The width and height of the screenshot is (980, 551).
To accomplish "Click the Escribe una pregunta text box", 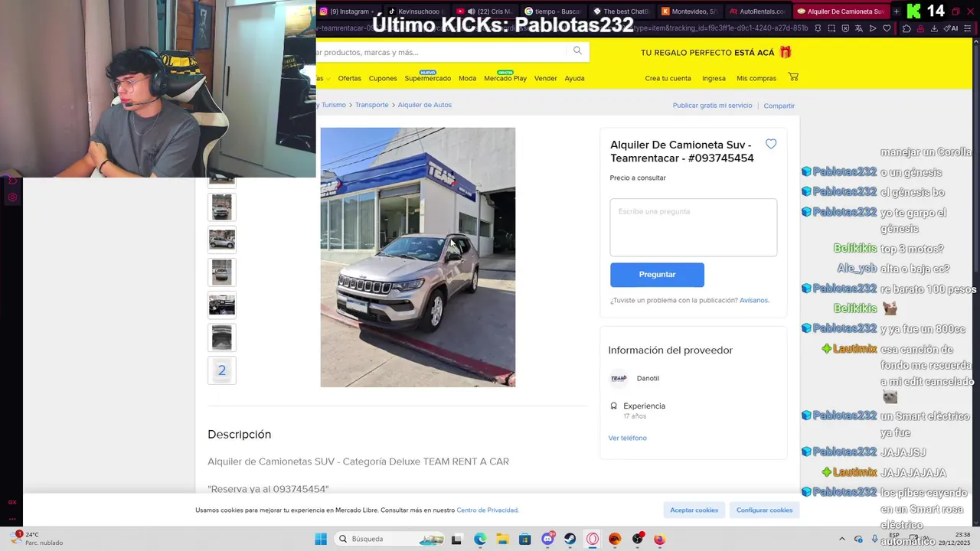I will [x=694, y=227].
